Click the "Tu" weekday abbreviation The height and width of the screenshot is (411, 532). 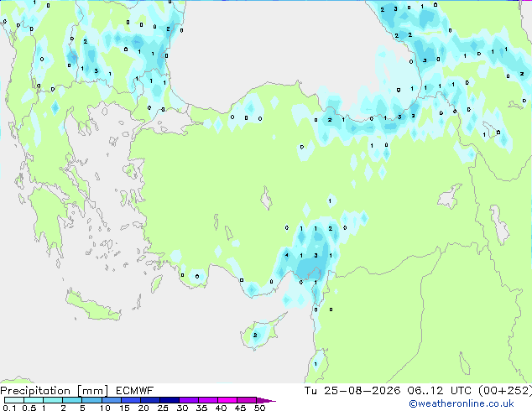(x=310, y=391)
